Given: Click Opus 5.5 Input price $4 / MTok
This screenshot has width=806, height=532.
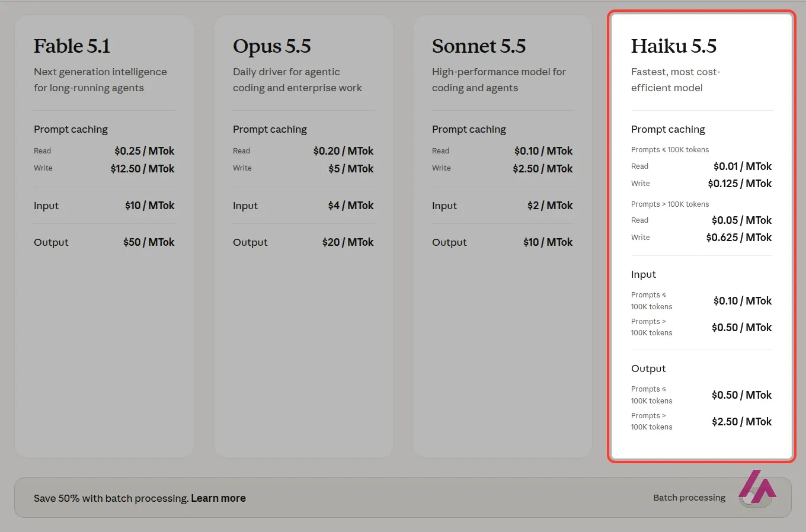Looking at the screenshot, I should [351, 206].
